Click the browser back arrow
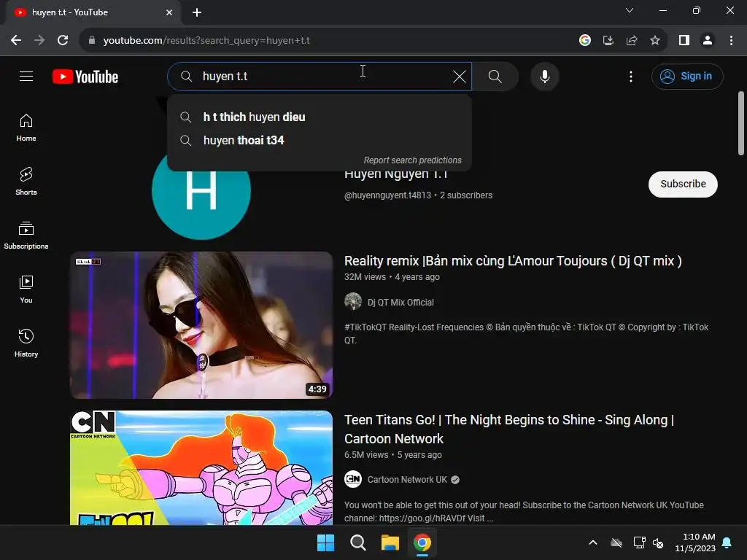The image size is (747, 560). 16,41
